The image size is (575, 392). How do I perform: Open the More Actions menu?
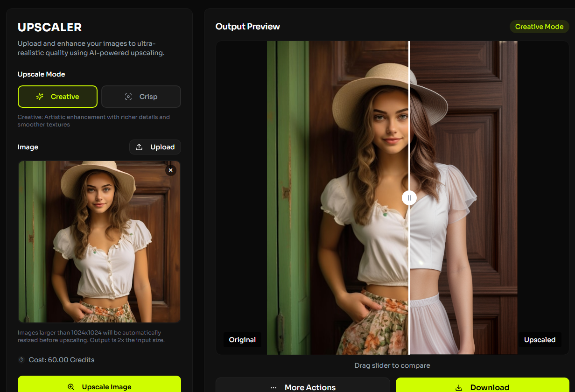[x=303, y=386]
